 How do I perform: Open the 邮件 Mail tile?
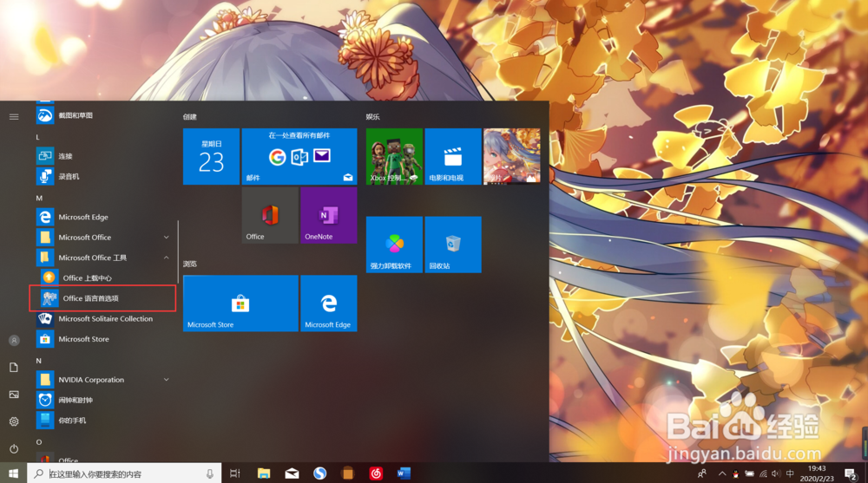pos(299,157)
